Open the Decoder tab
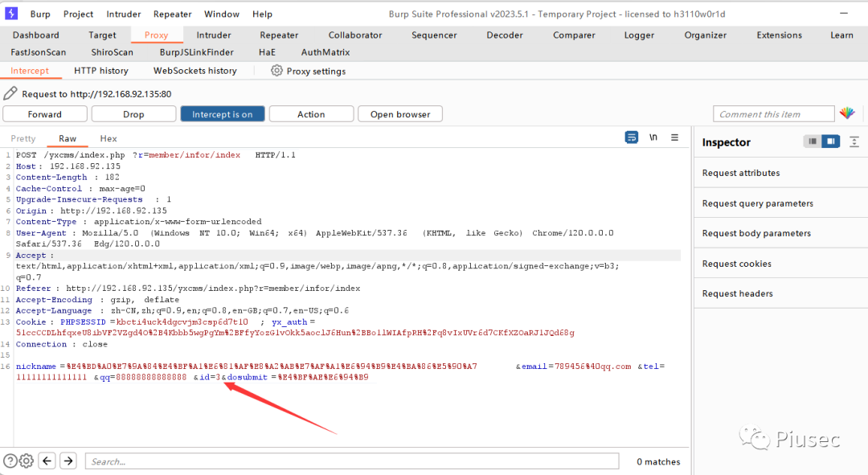 [504, 35]
